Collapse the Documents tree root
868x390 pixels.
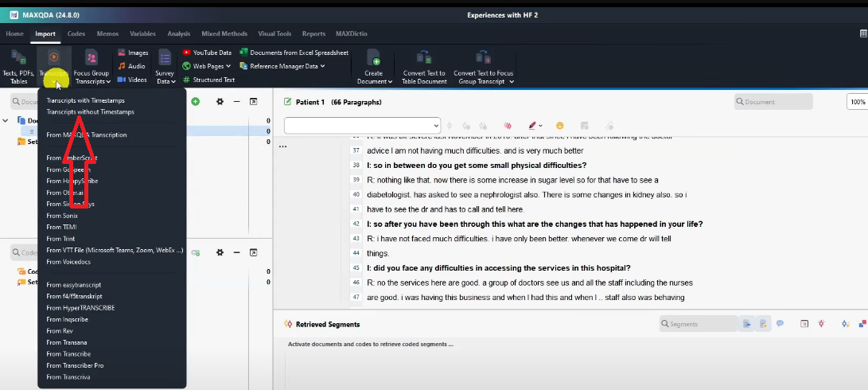(x=6, y=120)
